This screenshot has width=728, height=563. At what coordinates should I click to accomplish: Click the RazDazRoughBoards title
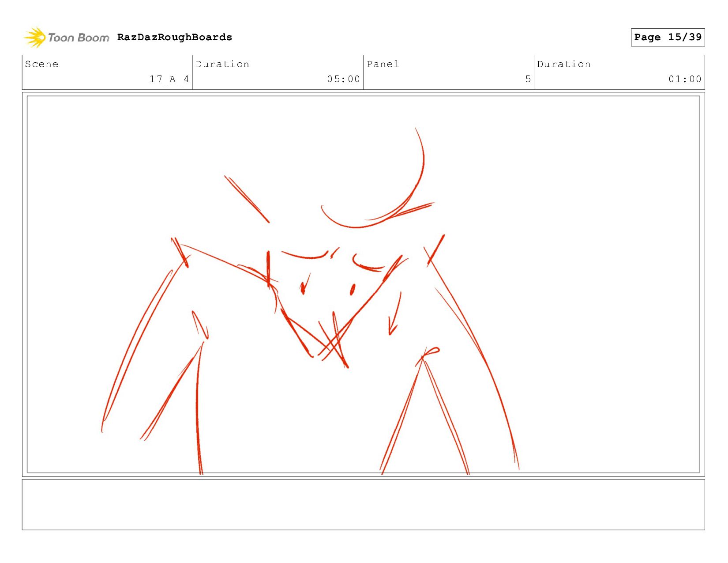(x=175, y=37)
